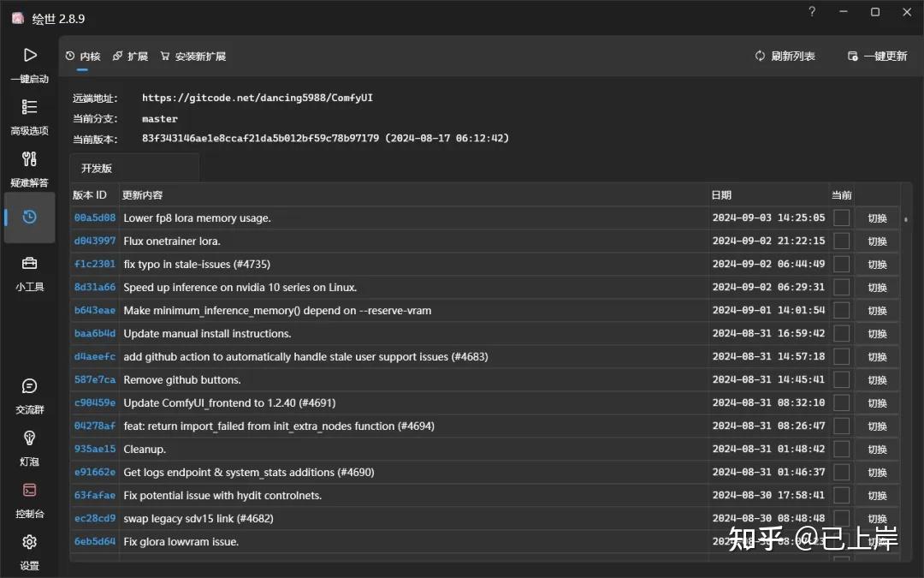The height and width of the screenshot is (578, 924).
Task: Open 高级选项 advanced options panel
Action: click(x=30, y=118)
